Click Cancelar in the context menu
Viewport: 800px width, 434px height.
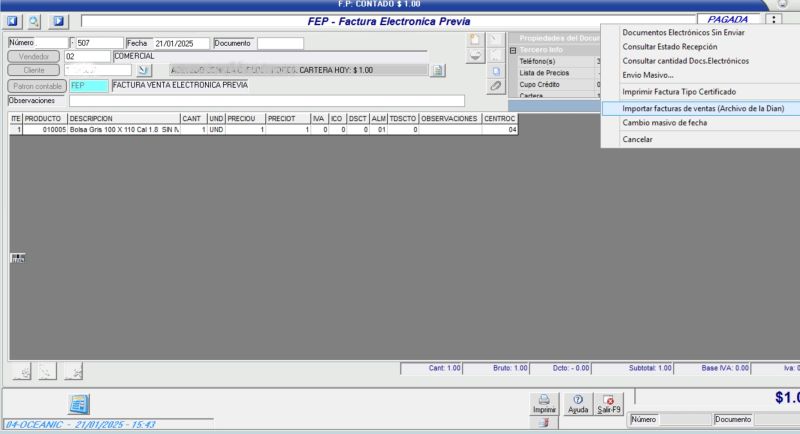637,139
